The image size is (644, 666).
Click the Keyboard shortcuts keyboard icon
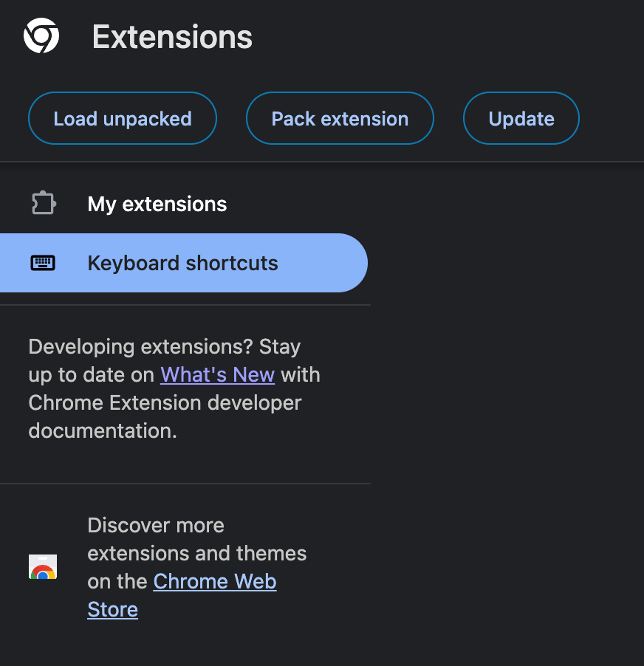[x=43, y=263]
